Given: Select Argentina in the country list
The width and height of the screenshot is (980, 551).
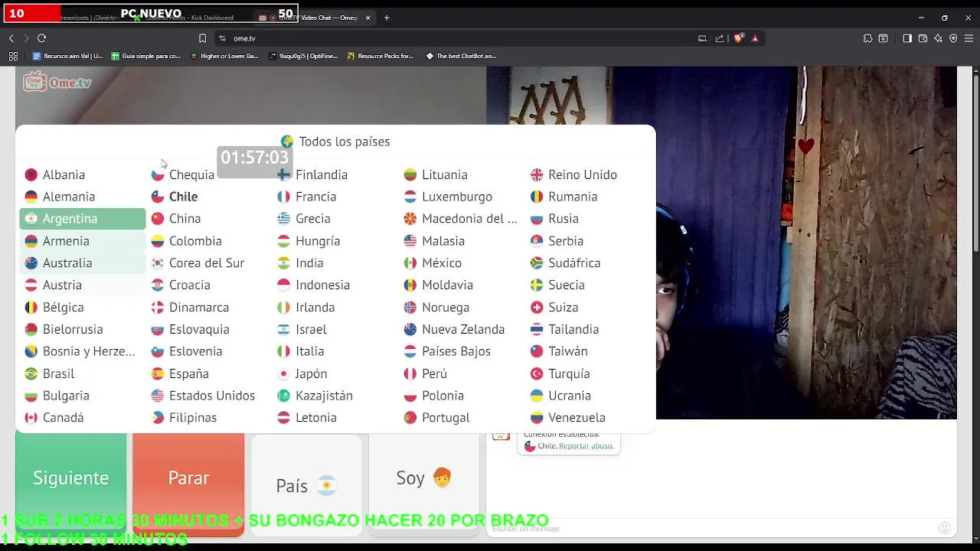Looking at the screenshot, I should [82, 219].
